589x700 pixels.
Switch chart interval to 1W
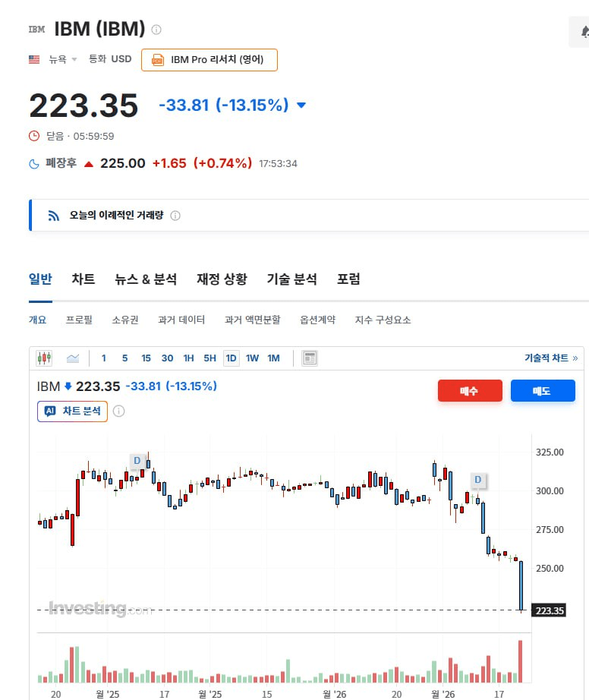pyautogui.click(x=252, y=358)
